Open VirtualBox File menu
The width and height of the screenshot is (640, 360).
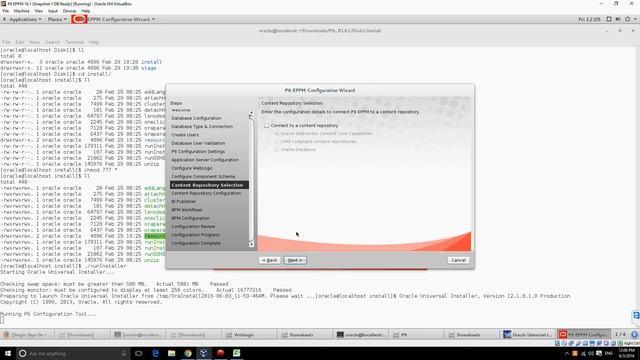click(x=6, y=11)
